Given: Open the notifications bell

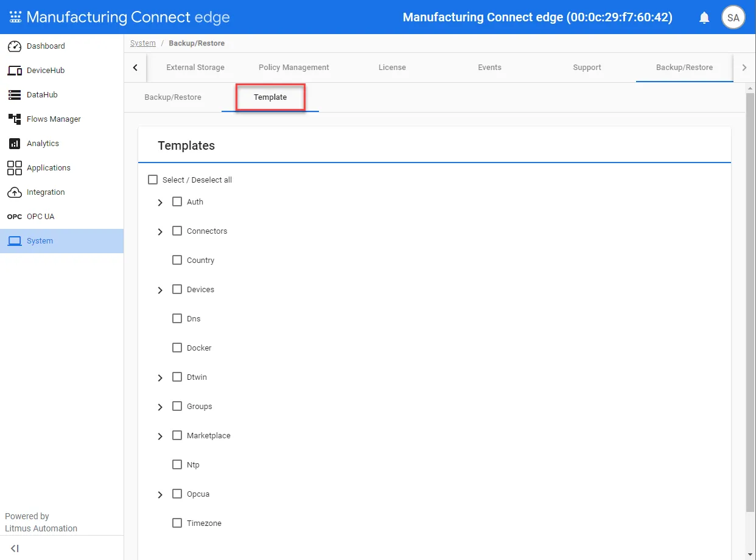Looking at the screenshot, I should (704, 18).
